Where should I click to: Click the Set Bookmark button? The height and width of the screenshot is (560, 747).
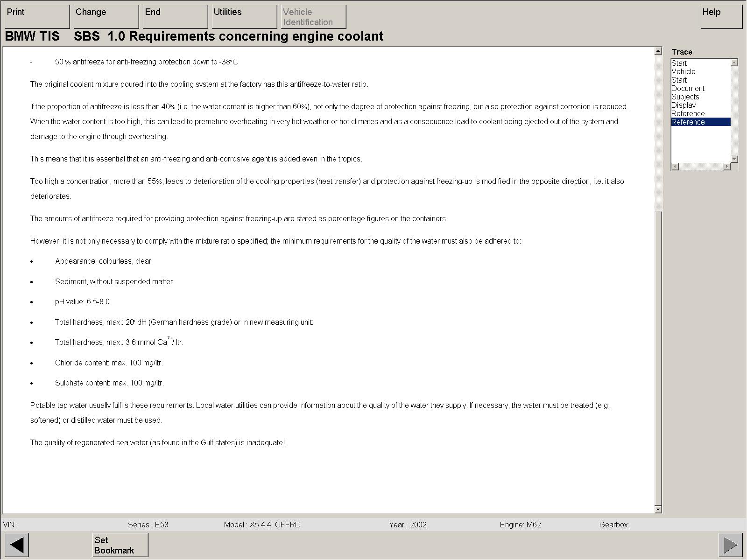(120, 545)
